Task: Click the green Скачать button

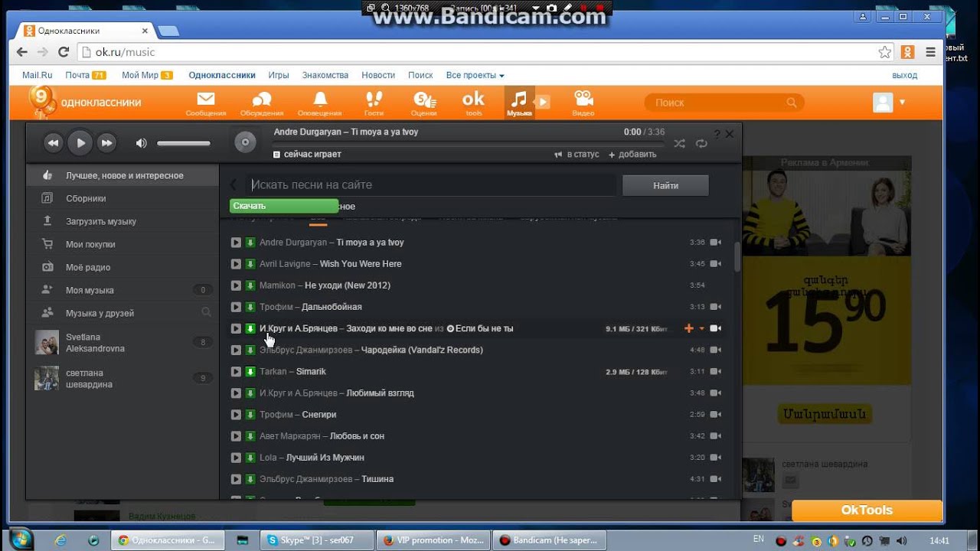Action: click(x=284, y=206)
